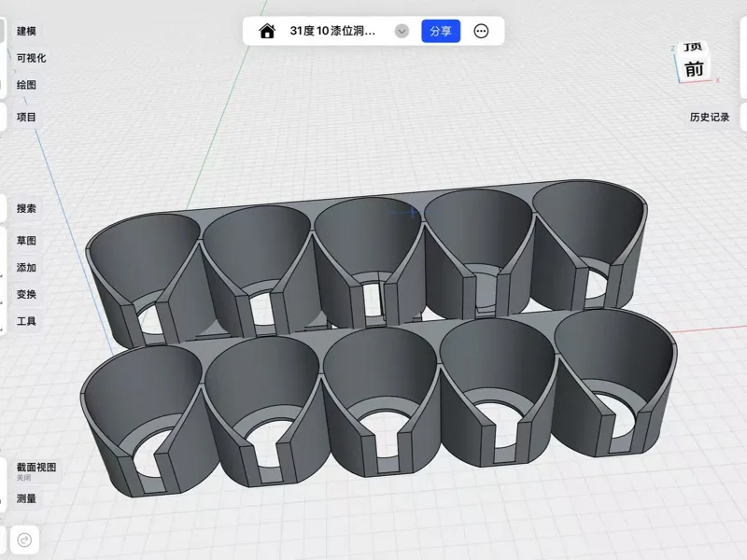
Task: Activate the 测量 measure tool
Action: tap(26, 498)
